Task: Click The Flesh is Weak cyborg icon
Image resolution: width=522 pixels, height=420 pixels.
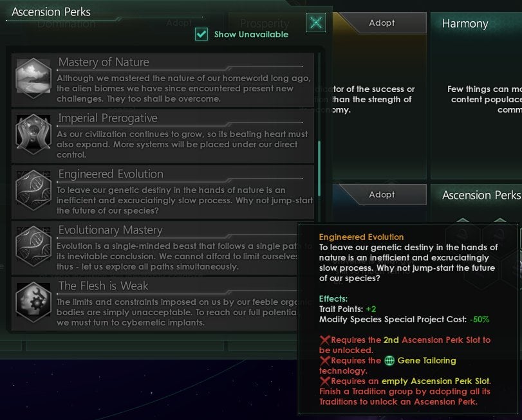Action: point(33,302)
